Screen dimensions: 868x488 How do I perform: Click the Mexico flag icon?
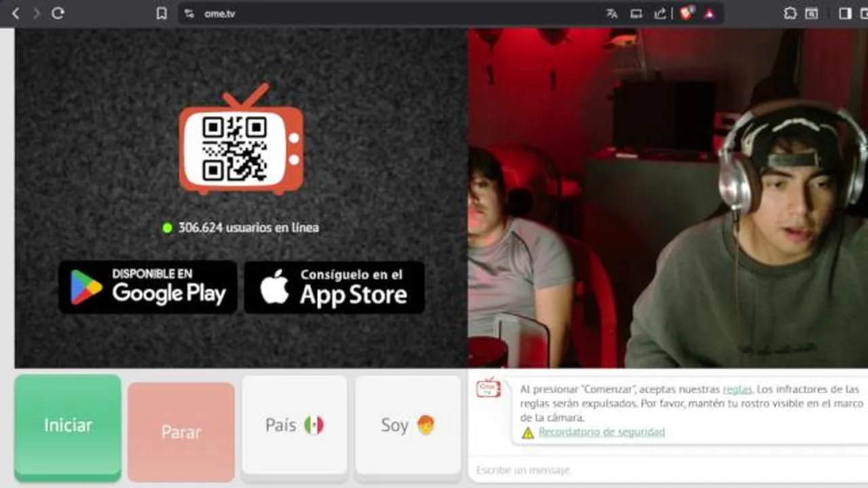click(313, 426)
